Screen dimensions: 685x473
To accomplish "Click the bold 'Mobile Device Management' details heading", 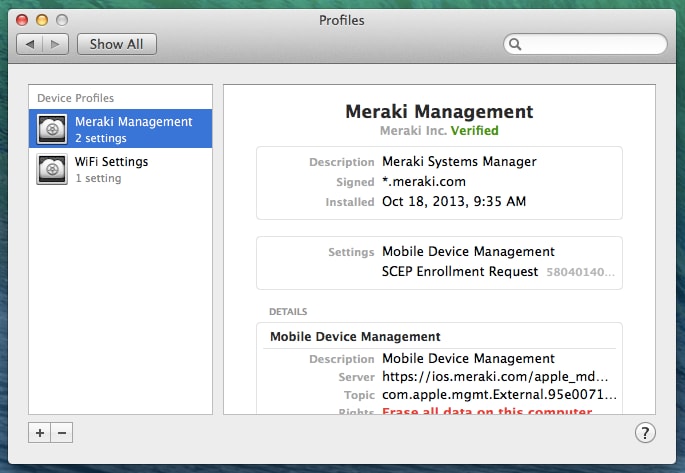I will pos(355,337).
